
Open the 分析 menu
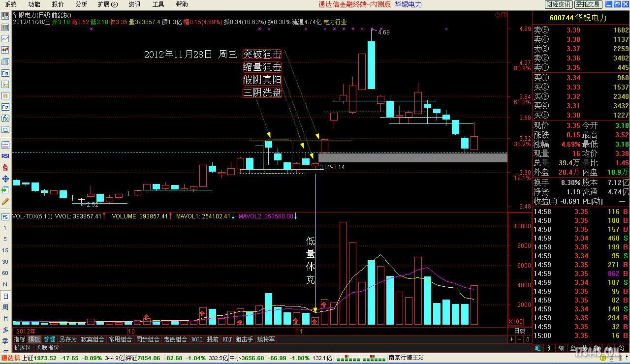point(81,4)
